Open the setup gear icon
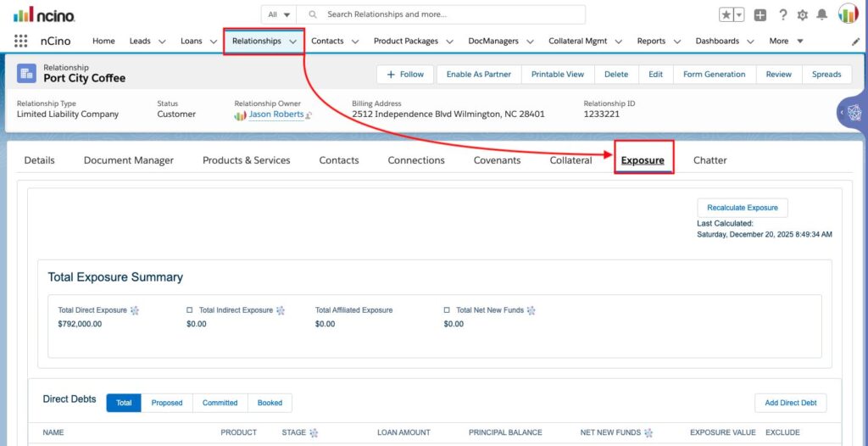 [x=802, y=15]
